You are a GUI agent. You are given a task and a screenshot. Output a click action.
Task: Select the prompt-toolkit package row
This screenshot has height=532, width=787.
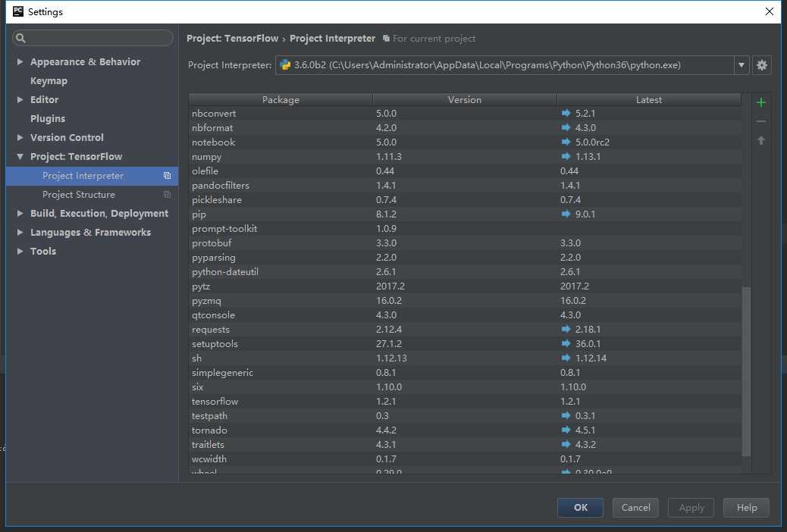click(x=466, y=229)
